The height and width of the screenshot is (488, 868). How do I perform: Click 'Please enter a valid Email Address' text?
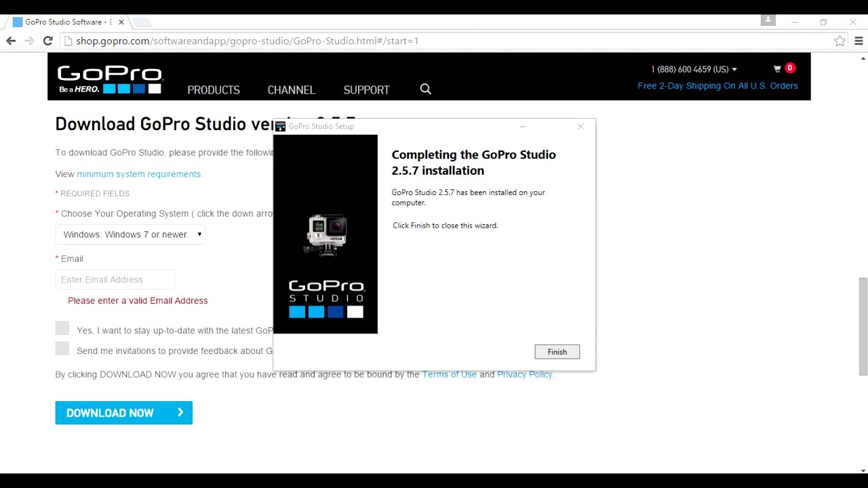pyautogui.click(x=138, y=300)
